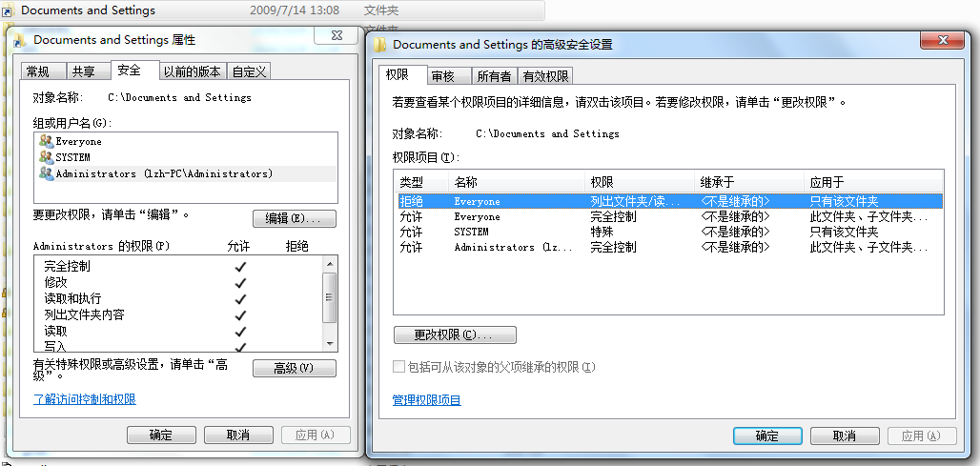The height and width of the screenshot is (466, 980).
Task: Click the SYSTEM user icon in list
Action: (46, 157)
